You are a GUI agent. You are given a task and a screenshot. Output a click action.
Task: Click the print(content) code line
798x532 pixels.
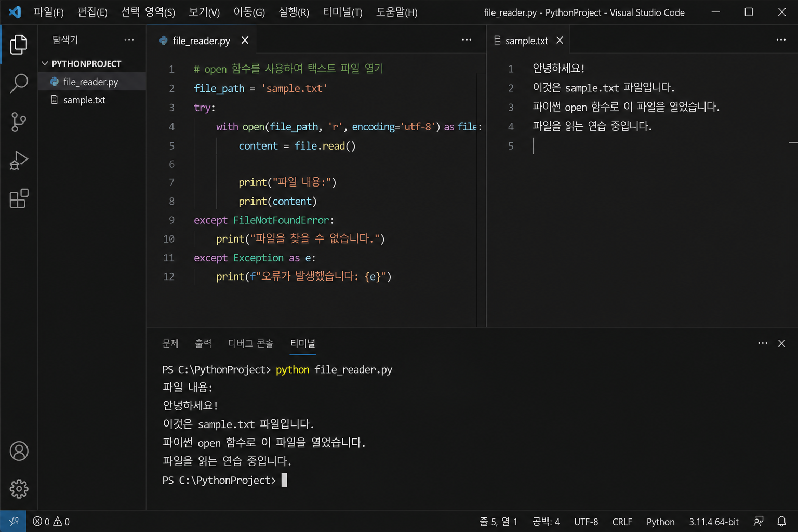point(277,201)
